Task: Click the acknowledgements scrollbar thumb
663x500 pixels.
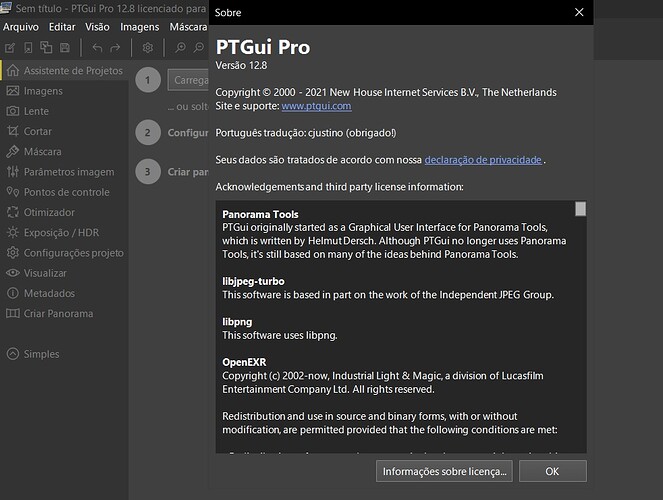Action: tap(580, 209)
